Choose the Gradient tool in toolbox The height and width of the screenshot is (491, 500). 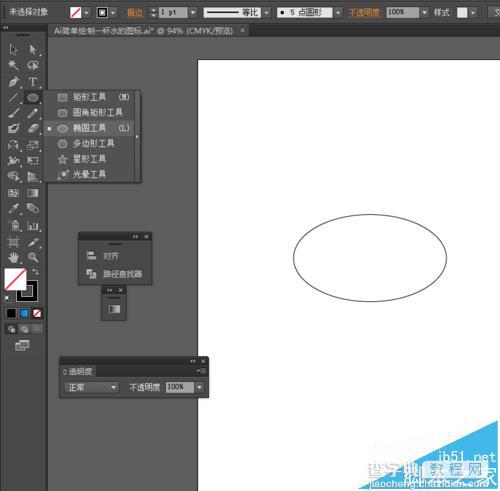pos(33,193)
